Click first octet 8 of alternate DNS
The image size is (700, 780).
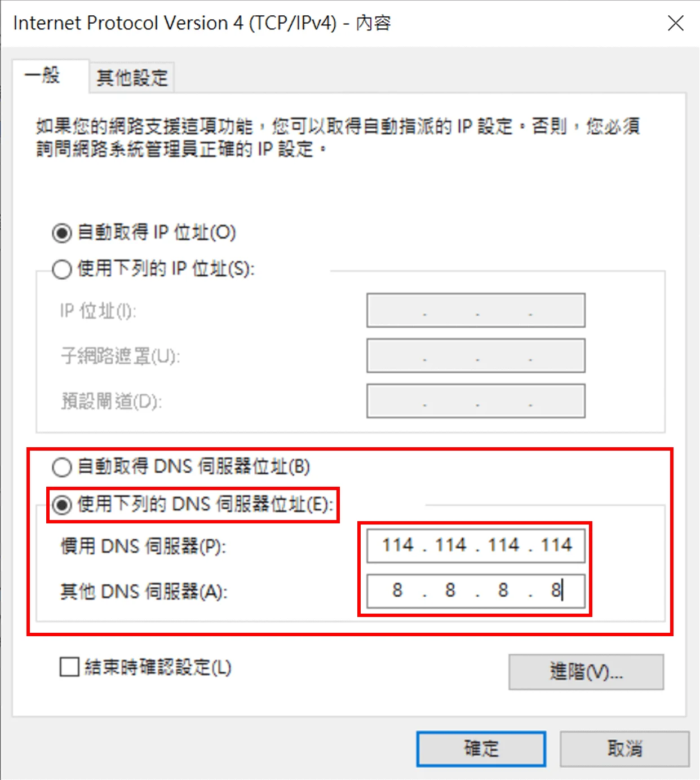397,590
